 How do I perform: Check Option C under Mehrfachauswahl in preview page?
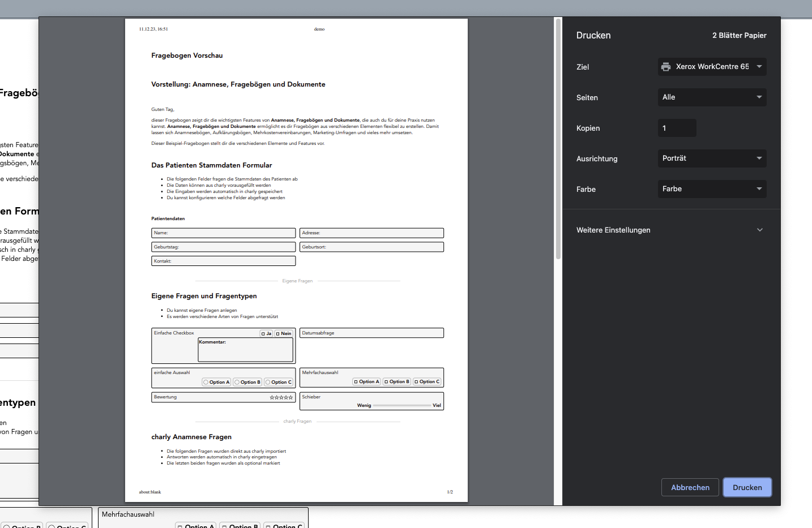416,382
